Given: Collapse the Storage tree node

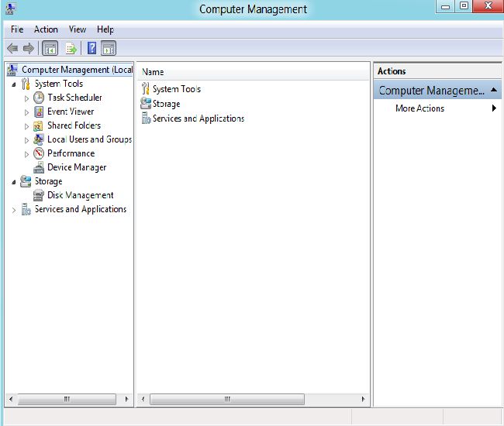Looking at the screenshot, I should pyautogui.click(x=14, y=182).
